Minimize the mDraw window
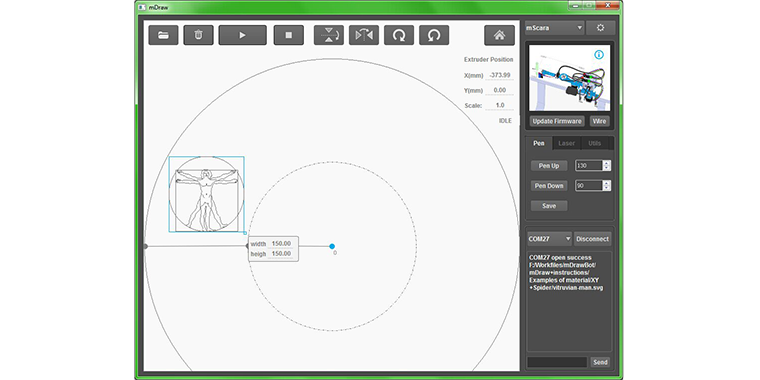The width and height of the screenshot is (760, 380). tap(575, 5)
